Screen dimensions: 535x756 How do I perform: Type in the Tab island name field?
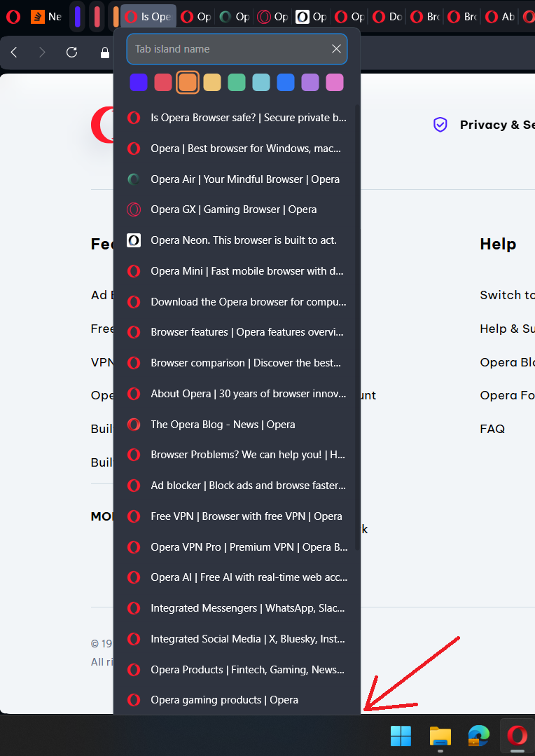(228, 49)
